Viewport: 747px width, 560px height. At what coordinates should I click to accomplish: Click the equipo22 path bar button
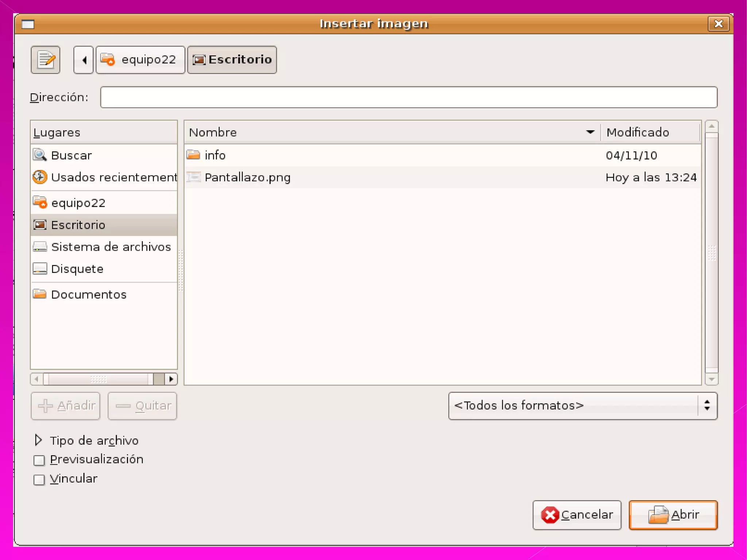[140, 60]
